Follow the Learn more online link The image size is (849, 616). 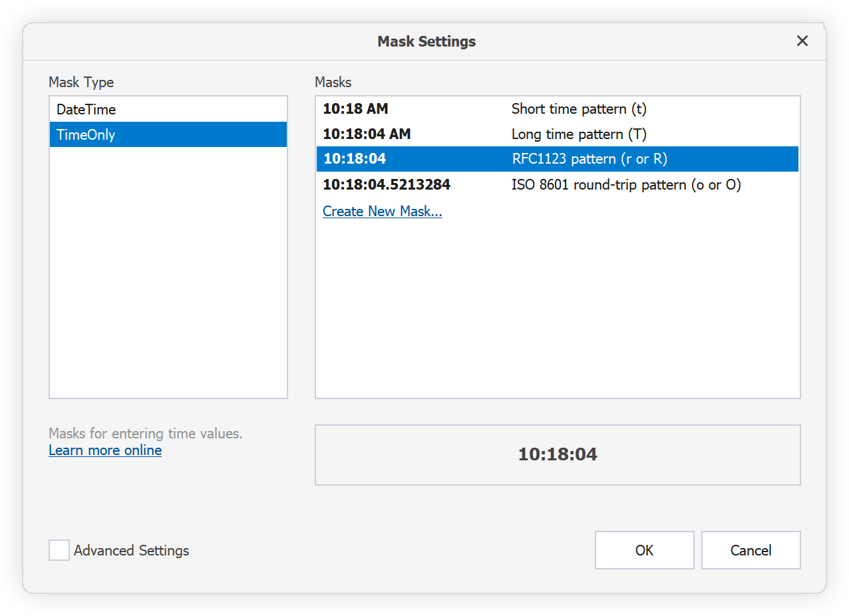(x=104, y=450)
